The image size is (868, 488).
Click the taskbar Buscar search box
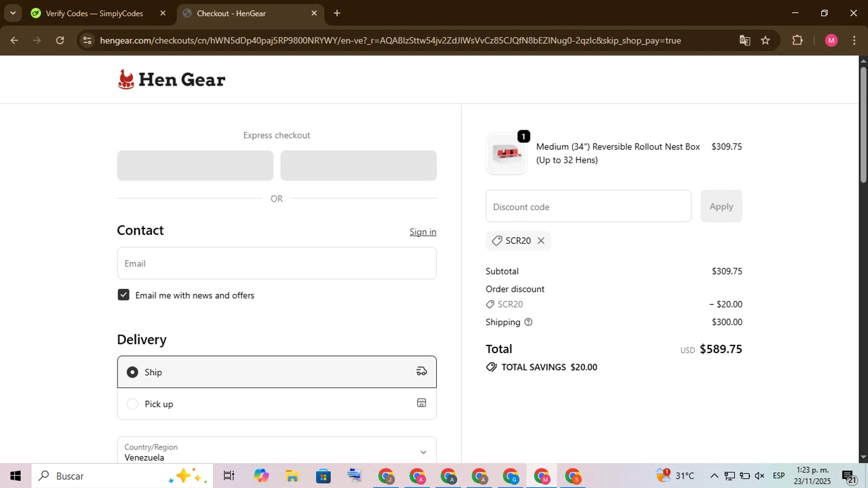pyautogui.click(x=122, y=476)
